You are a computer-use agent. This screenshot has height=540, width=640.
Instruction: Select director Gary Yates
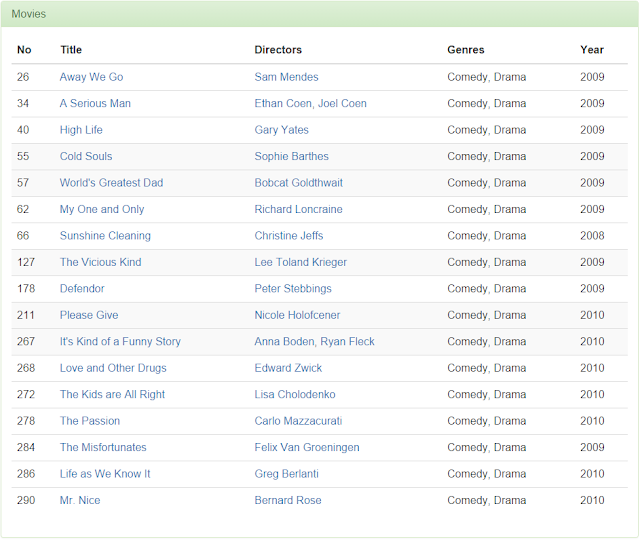coord(281,130)
